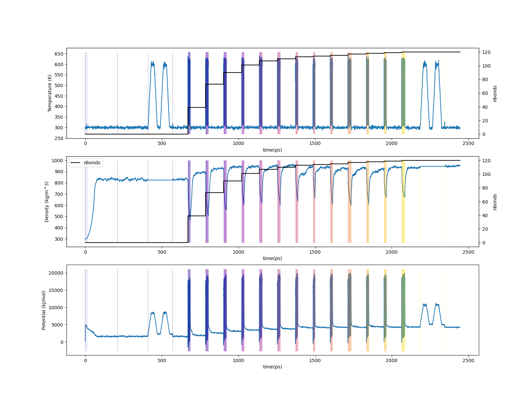Select the "Potential (kJ/mol)" y-axis label

(x=44, y=310)
